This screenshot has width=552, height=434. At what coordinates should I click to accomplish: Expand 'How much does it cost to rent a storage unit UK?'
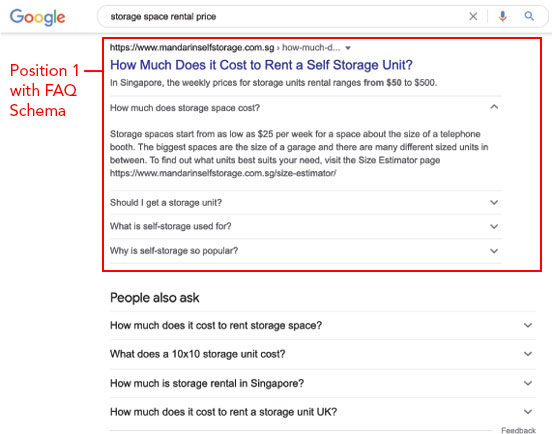point(322,412)
